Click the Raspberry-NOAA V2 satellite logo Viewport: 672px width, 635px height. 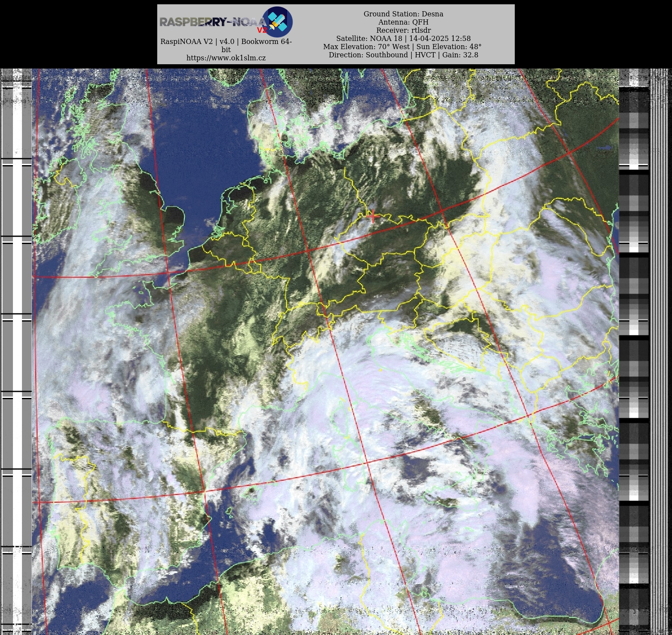coord(277,22)
